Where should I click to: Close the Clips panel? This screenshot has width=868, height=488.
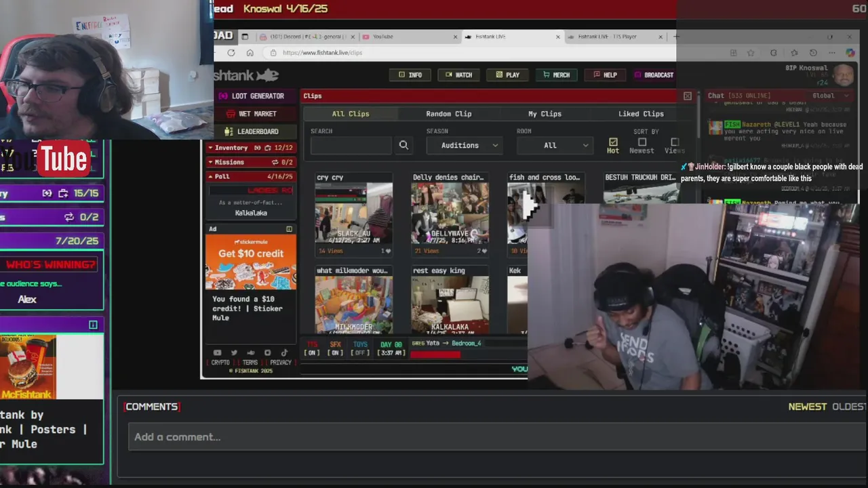click(x=688, y=96)
